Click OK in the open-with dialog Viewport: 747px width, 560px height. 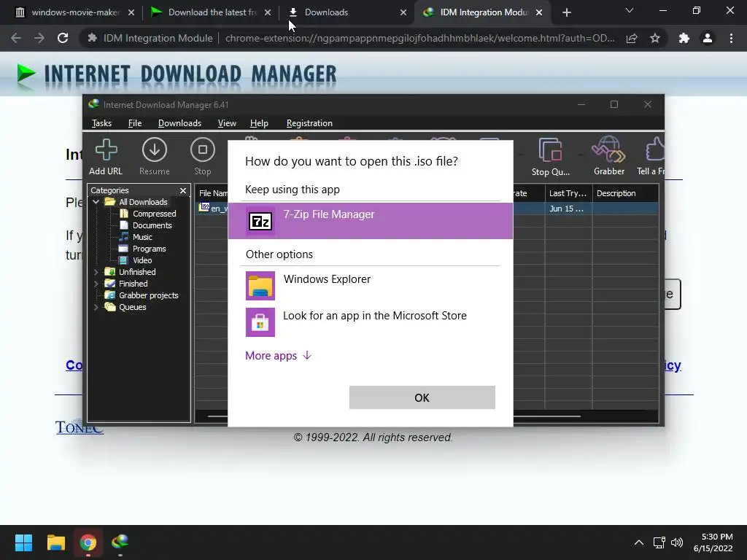(x=422, y=397)
